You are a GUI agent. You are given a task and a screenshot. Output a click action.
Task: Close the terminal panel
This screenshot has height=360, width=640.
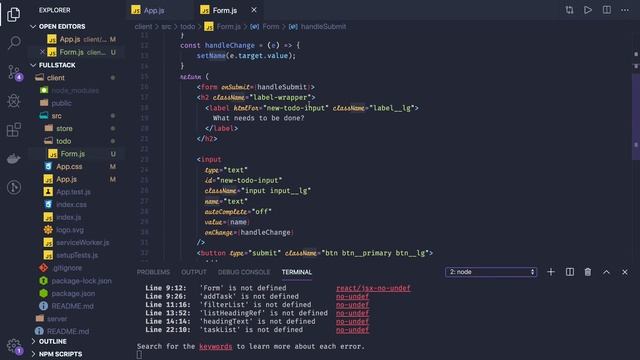pyautogui.click(x=625, y=272)
